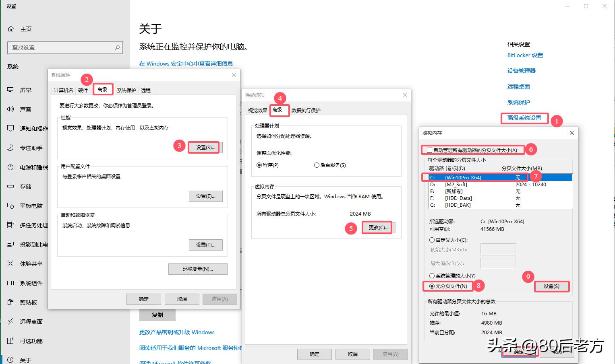Select the 无分页文件(N) radio button
This screenshot has width=615, height=364.
(x=432, y=286)
